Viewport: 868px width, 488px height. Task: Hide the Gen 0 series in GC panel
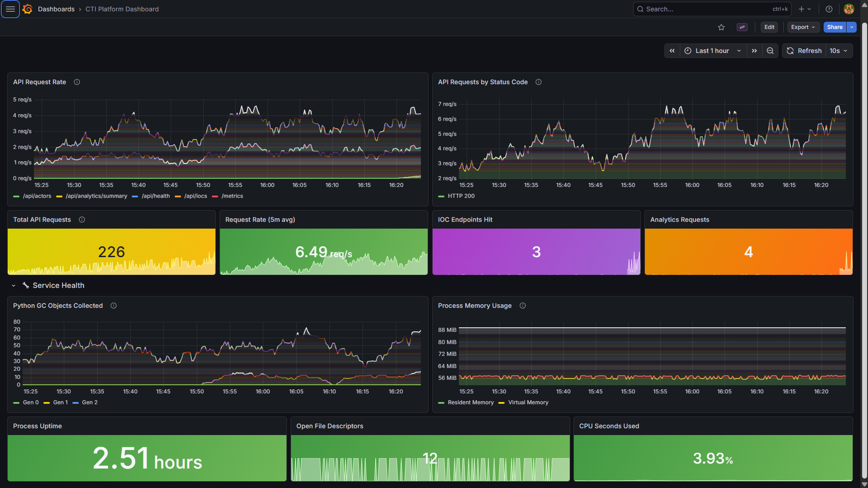tap(30, 402)
